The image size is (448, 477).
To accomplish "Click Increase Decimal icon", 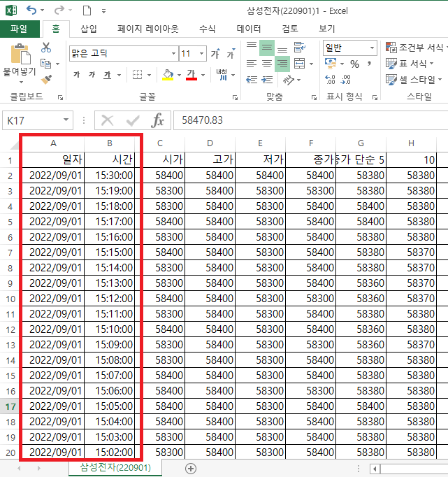I will (330, 80).
